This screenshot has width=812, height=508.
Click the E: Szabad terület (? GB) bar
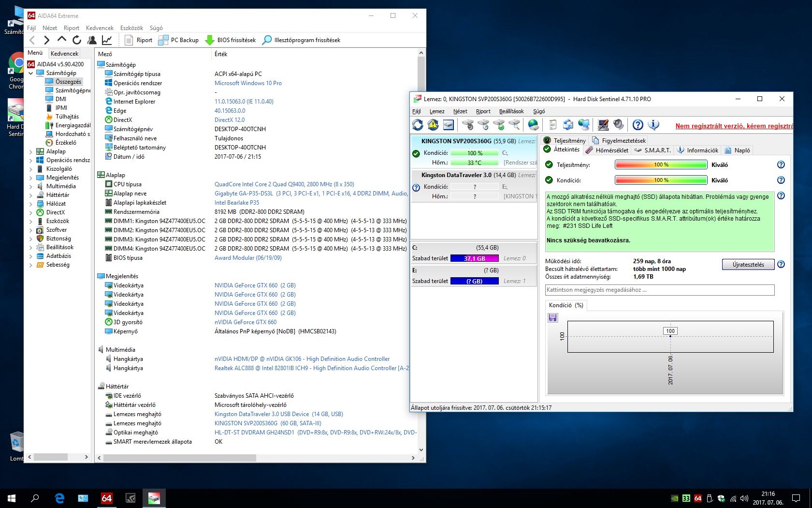tap(474, 281)
